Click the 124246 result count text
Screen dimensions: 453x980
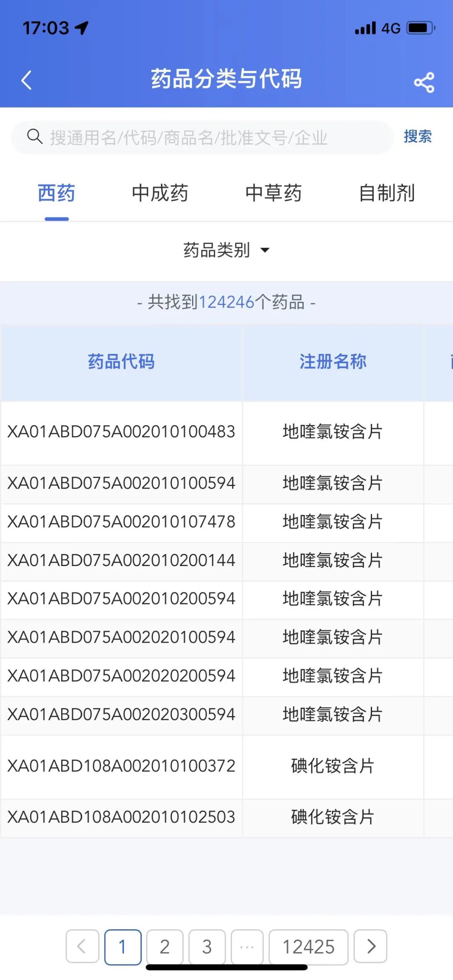(x=226, y=302)
